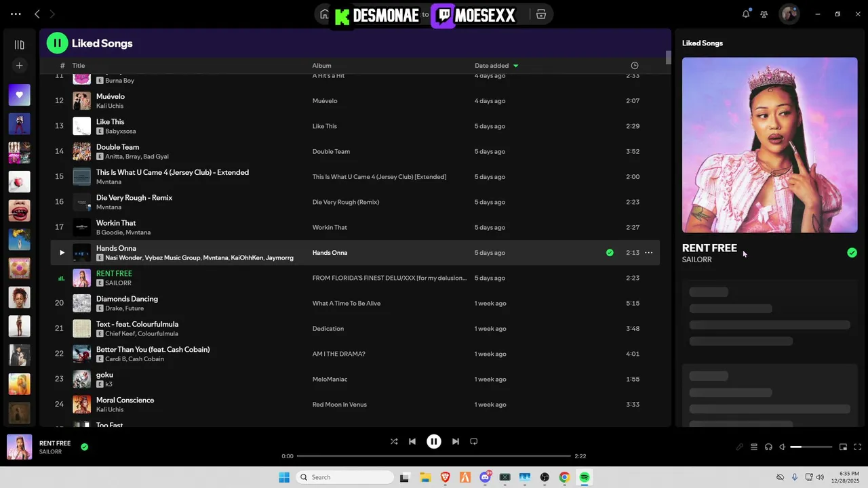Toggle the Queue icon
The image size is (868, 488).
pyautogui.click(x=754, y=447)
